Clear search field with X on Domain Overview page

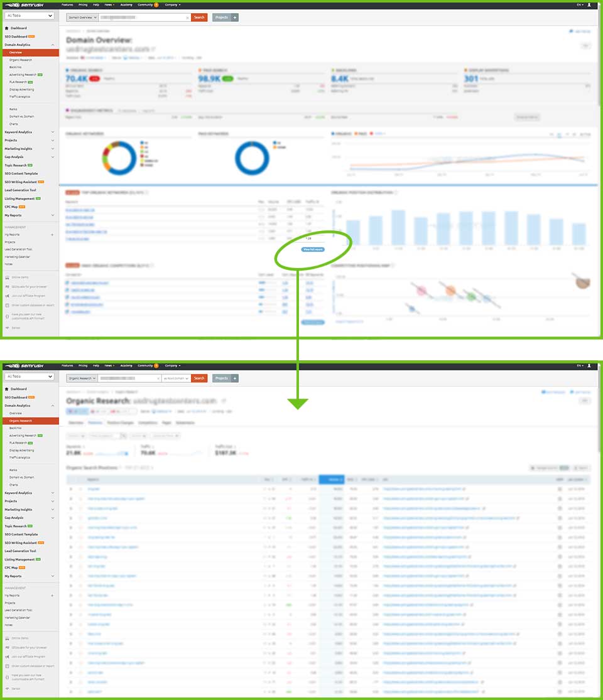coord(187,18)
